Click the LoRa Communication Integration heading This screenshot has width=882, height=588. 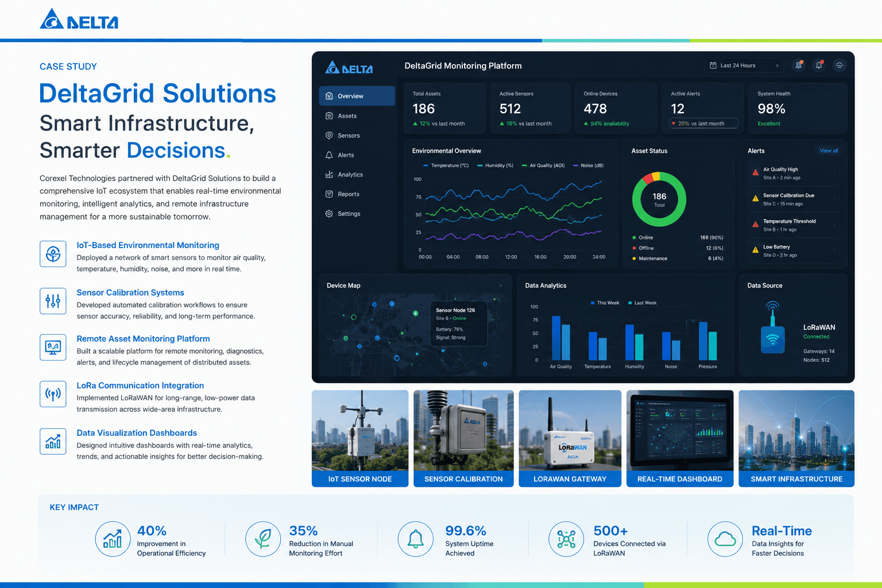[141, 386]
